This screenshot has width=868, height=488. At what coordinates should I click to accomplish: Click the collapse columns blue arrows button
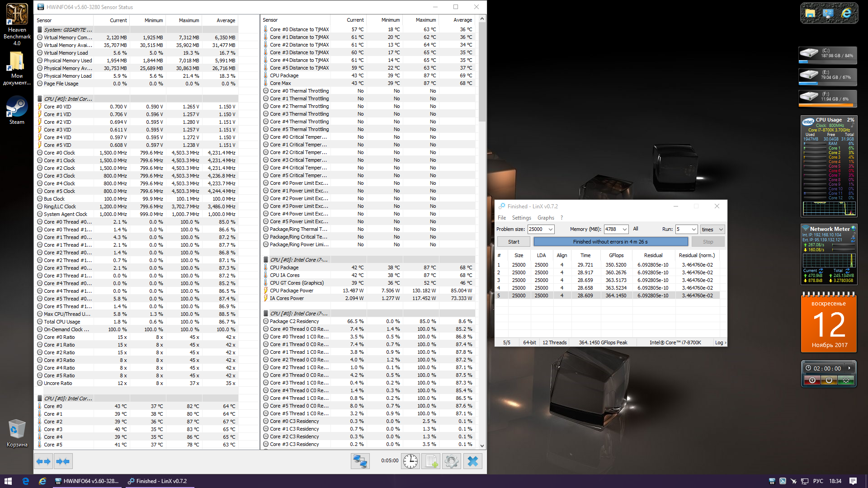(x=63, y=461)
